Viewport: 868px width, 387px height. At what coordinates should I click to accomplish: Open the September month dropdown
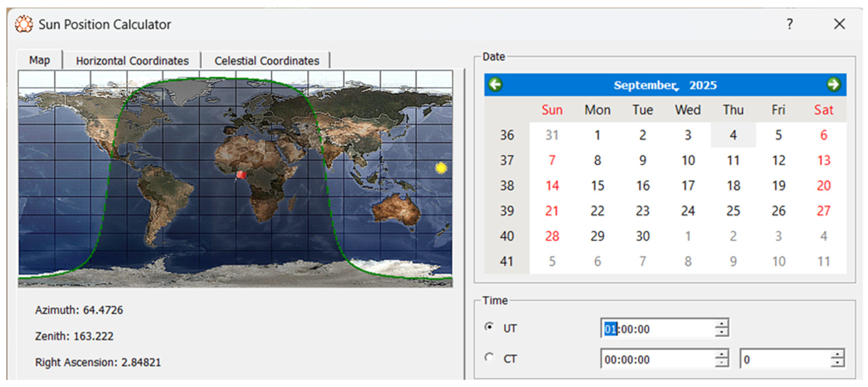tap(644, 86)
